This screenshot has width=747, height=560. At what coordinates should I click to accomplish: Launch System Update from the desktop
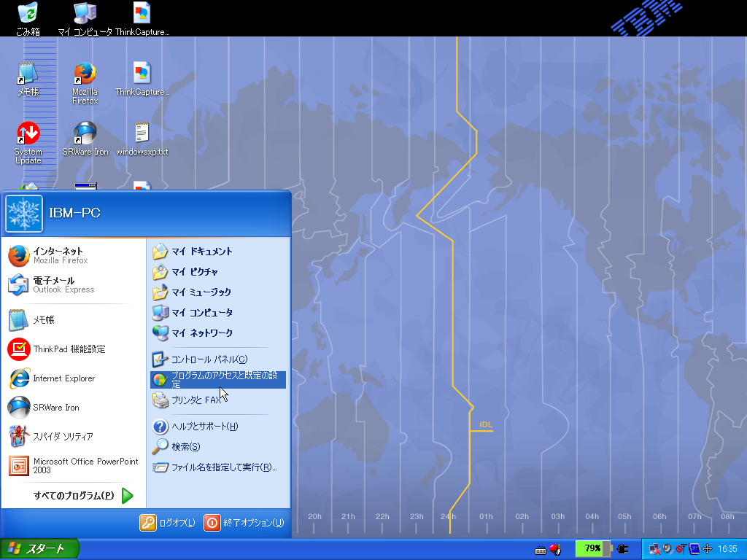(28, 143)
